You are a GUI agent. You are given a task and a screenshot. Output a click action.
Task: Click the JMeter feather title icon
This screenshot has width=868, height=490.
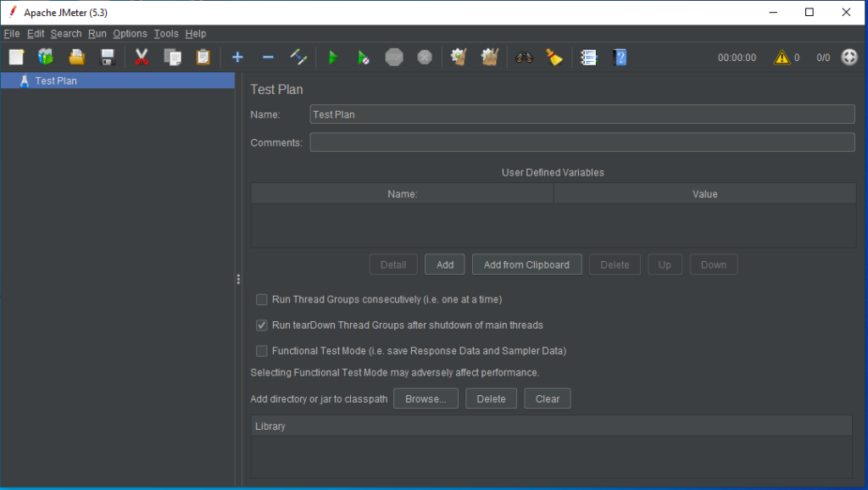point(13,12)
